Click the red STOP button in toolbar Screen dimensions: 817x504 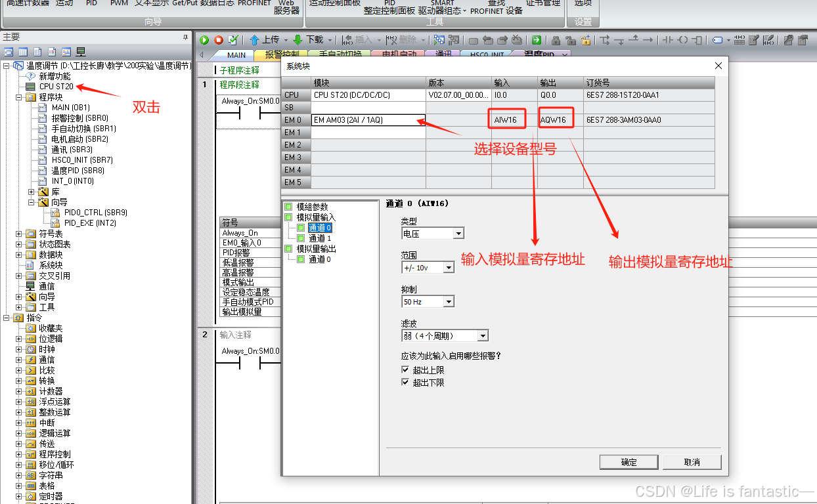(x=219, y=40)
